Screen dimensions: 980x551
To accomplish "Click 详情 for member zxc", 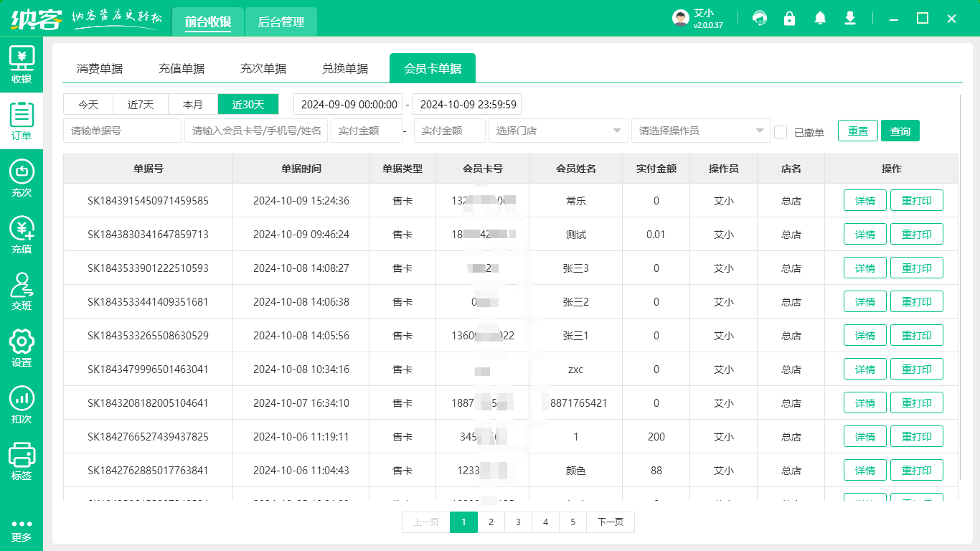I will (865, 369).
